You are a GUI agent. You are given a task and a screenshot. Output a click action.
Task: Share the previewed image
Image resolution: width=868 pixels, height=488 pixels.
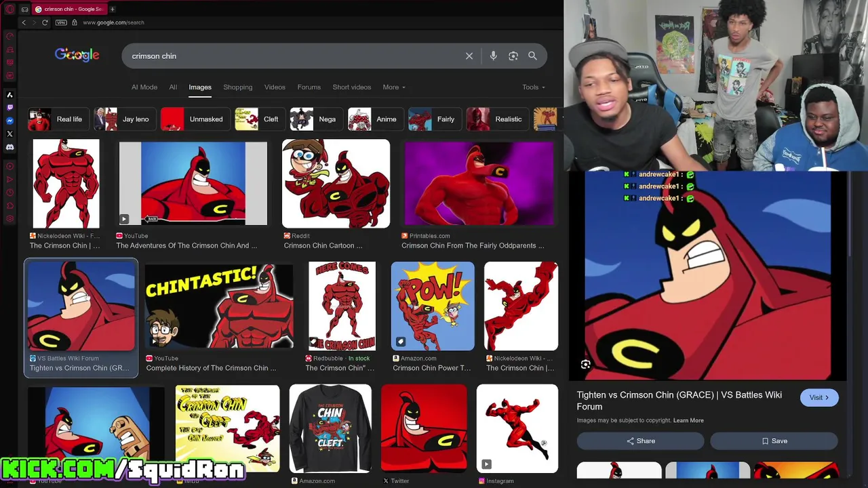point(641,441)
